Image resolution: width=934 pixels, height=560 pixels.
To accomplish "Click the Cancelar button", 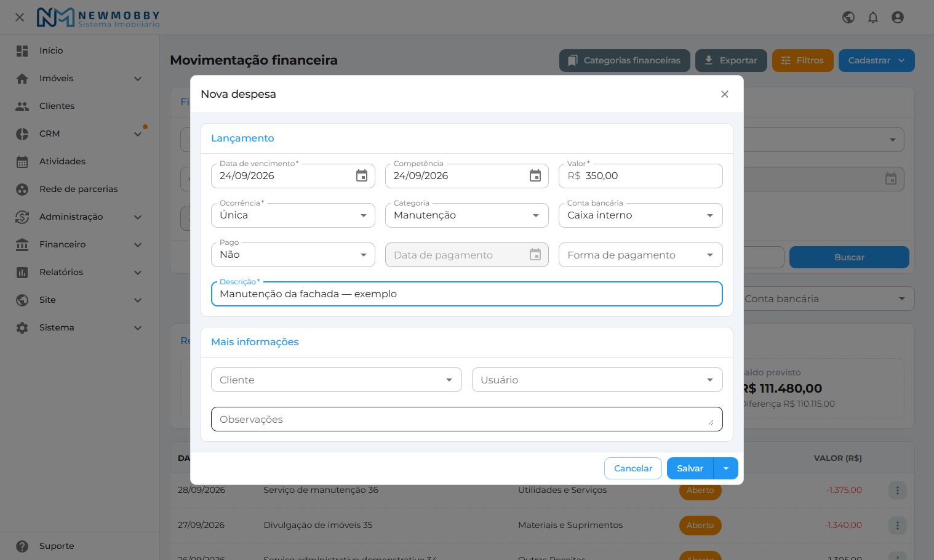I will coord(633,468).
